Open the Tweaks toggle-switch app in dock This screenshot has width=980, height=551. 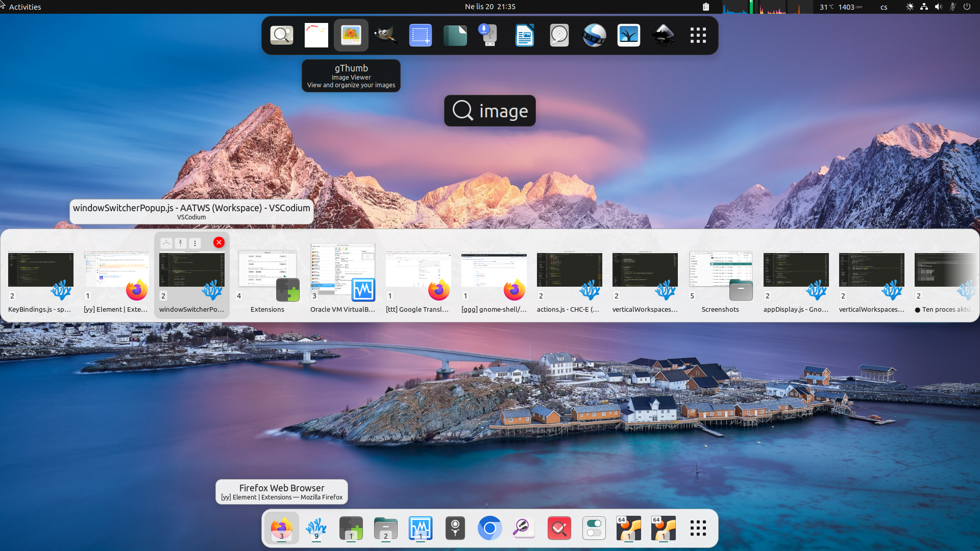point(594,528)
